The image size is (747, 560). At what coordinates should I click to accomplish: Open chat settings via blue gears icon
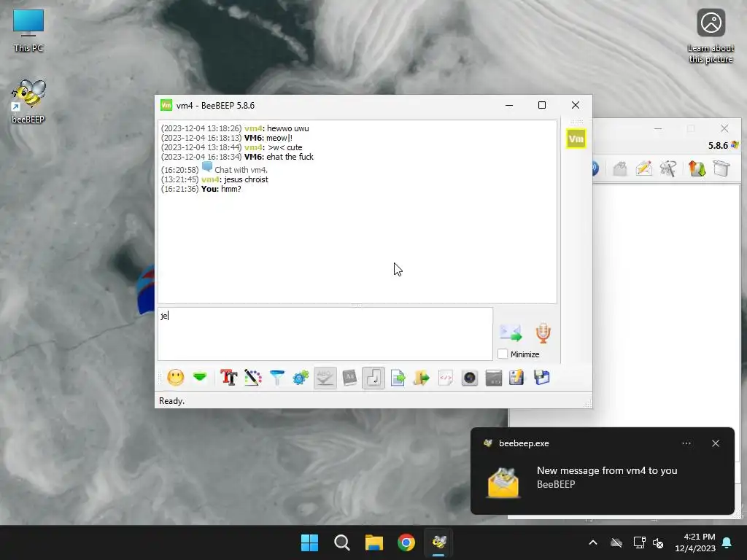(301, 378)
